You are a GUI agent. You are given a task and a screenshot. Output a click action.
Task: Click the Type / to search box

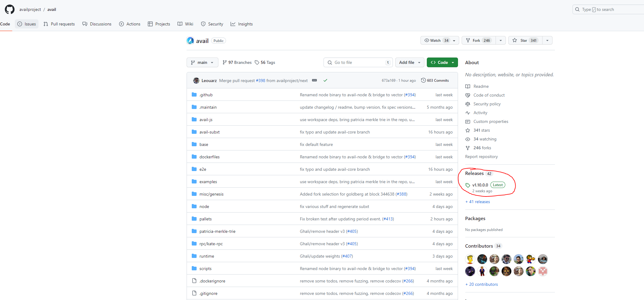tap(608, 9)
